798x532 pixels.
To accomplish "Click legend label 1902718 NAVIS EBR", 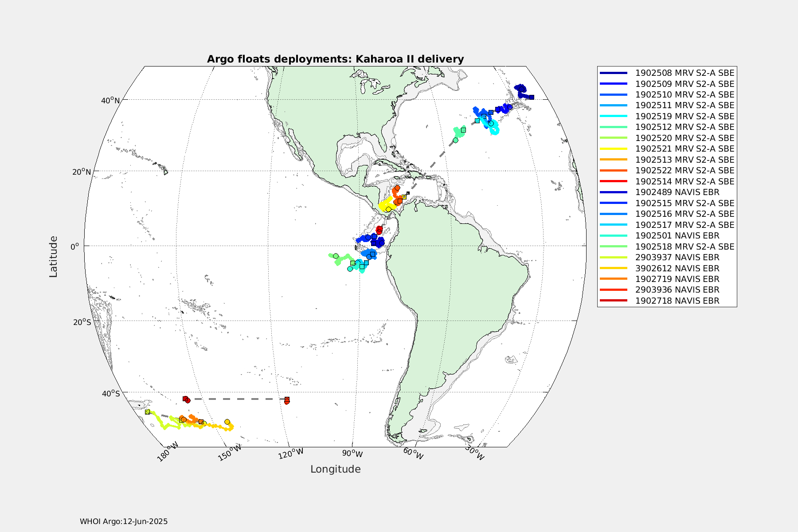I will (x=677, y=301).
